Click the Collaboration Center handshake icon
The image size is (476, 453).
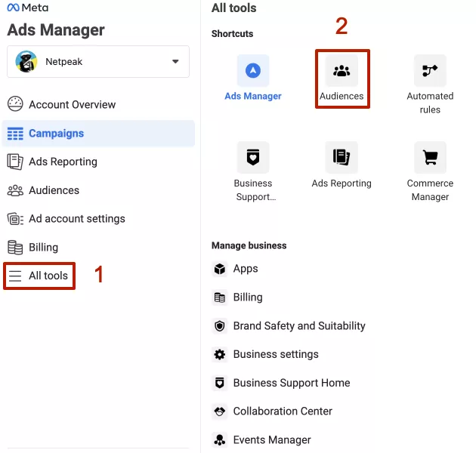pos(219,411)
